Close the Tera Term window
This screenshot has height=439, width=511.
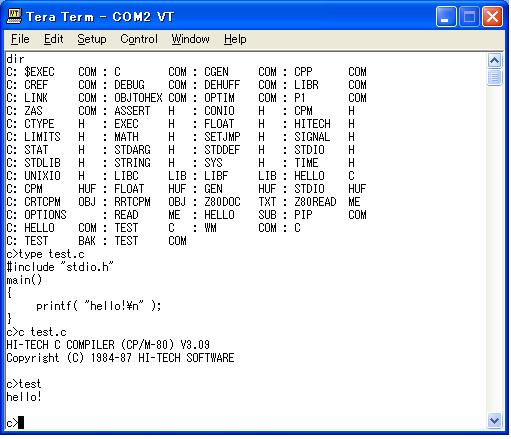[492, 16]
